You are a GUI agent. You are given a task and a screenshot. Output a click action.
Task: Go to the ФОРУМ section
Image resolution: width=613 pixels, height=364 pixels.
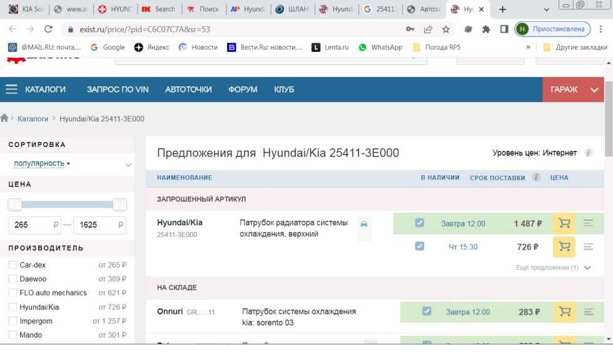point(243,89)
